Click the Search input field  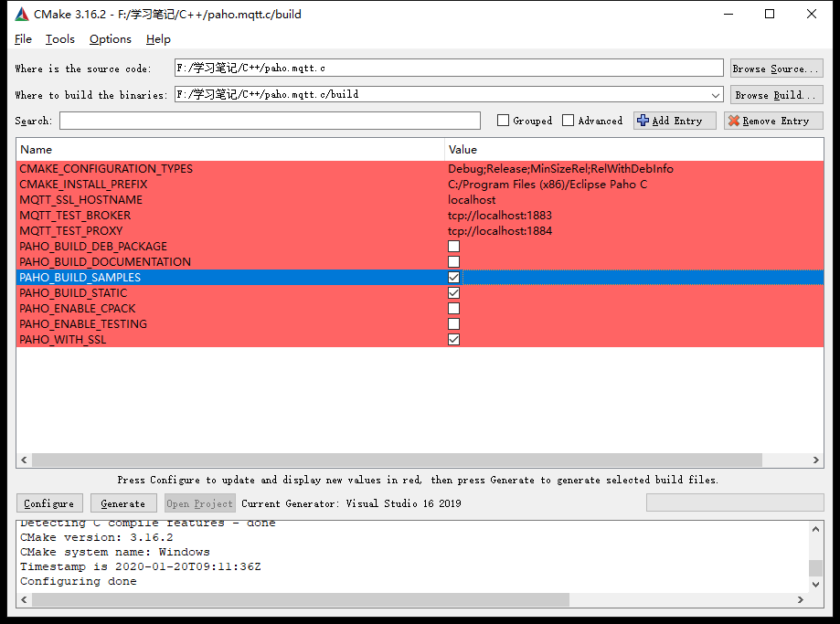pyautogui.click(x=270, y=121)
